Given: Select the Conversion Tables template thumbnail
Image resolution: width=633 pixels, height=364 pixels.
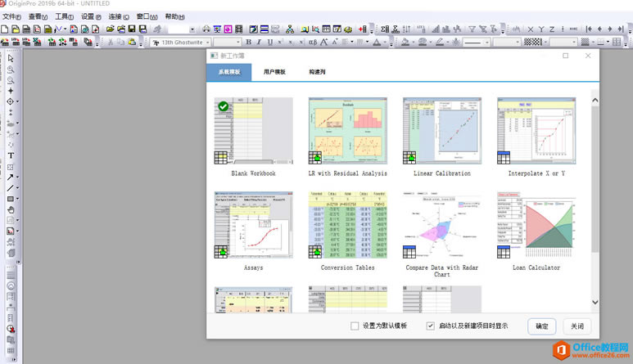Looking at the screenshot, I should [x=347, y=225].
